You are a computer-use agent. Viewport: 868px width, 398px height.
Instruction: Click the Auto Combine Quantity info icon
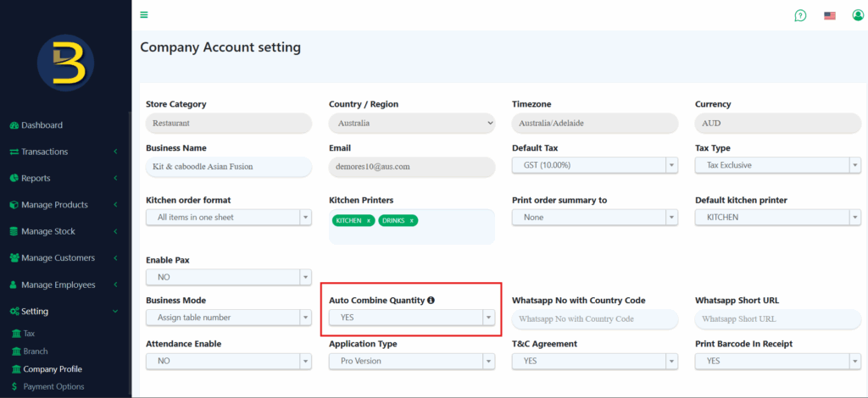coord(431,301)
